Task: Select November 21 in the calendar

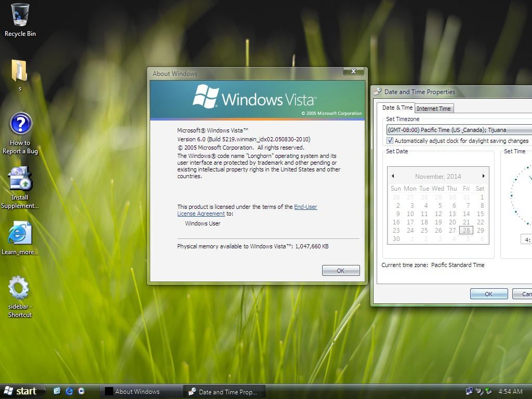Action: coord(466,222)
